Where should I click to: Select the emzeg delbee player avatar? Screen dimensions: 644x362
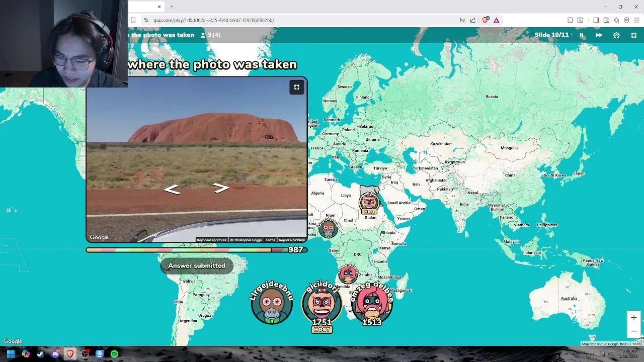372,304
